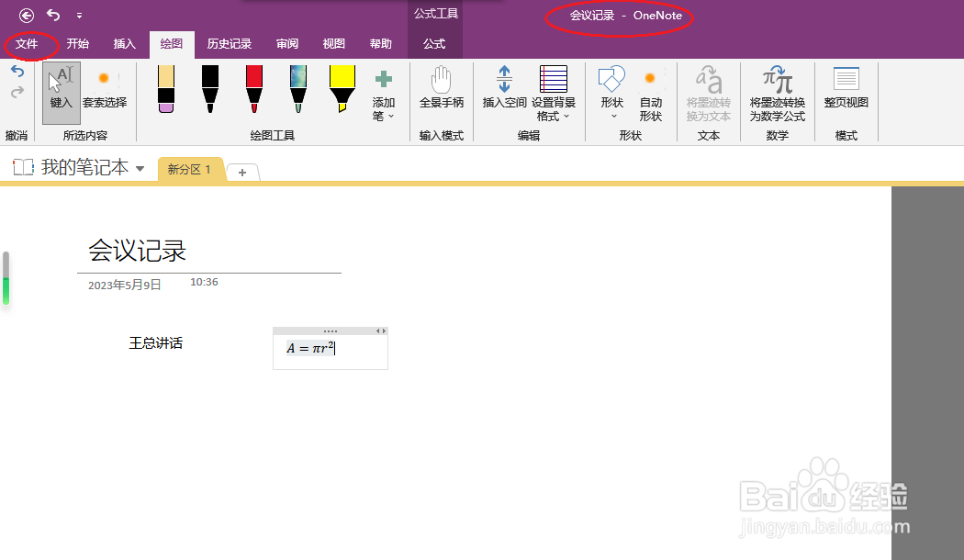Switch to the 插入 ribbon tab

(124, 44)
